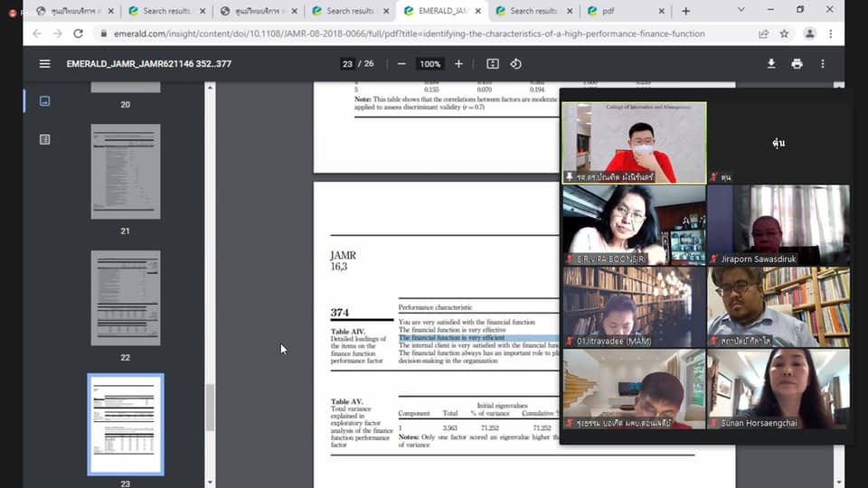This screenshot has height=488, width=868.
Task: Click the page number input field
Action: (347, 64)
